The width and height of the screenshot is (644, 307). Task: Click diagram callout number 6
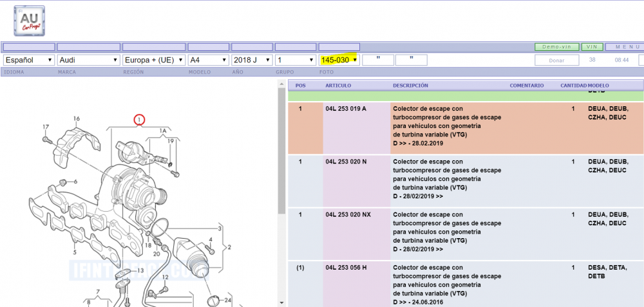[x=75, y=181]
